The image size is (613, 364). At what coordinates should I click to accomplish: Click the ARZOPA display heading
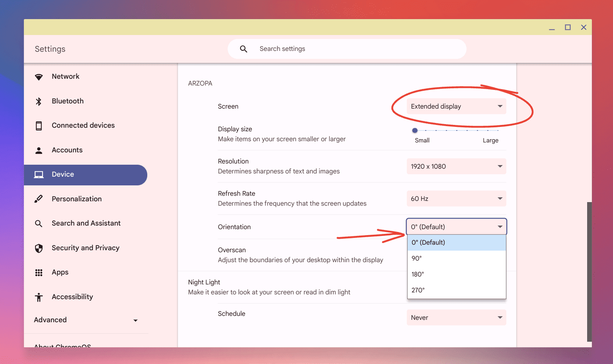tap(200, 84)
